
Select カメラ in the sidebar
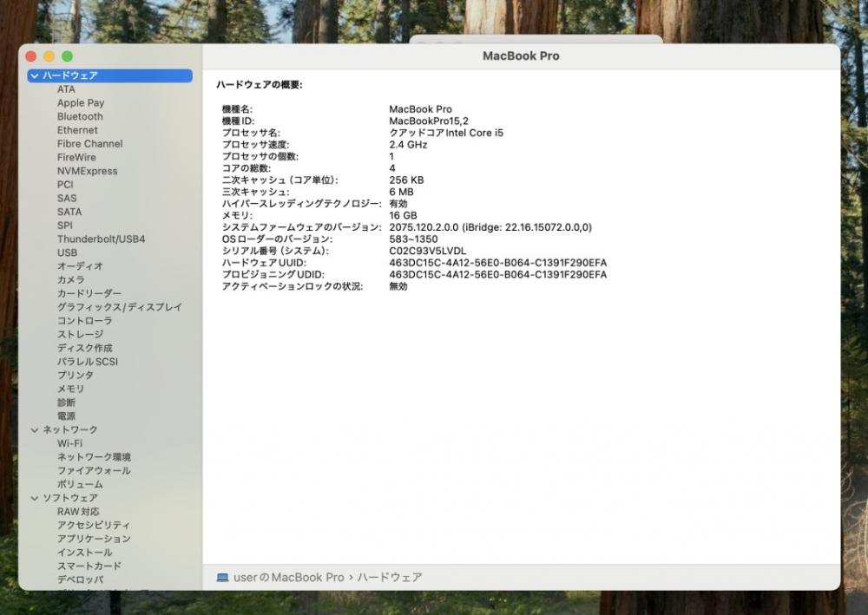[x=70, y=280]
